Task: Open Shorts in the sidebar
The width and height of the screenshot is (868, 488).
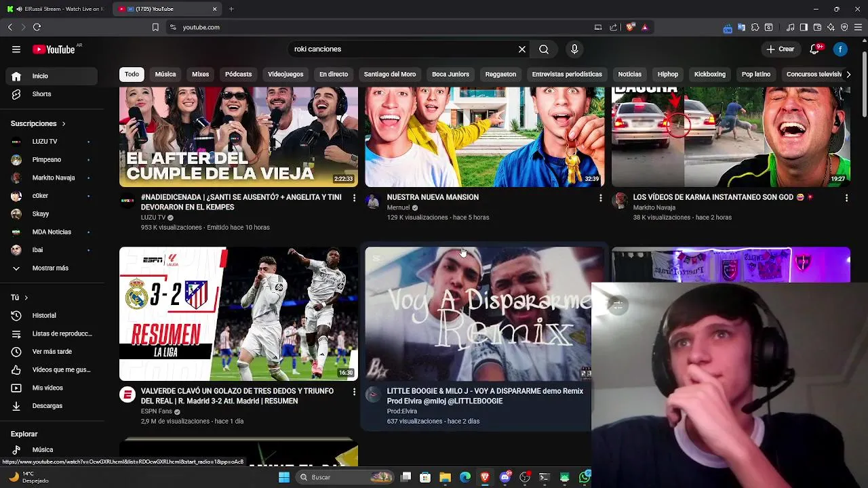Action: coord(52,94)
